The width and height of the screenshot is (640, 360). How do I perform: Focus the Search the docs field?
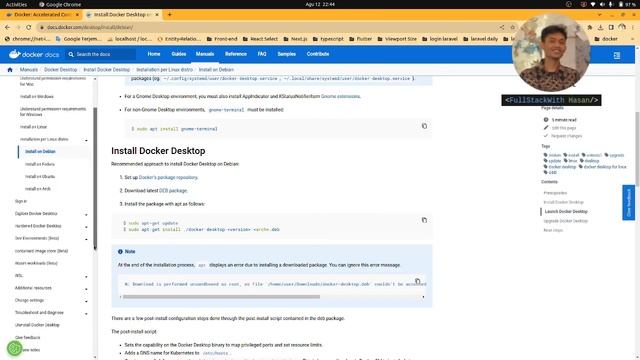101,54
